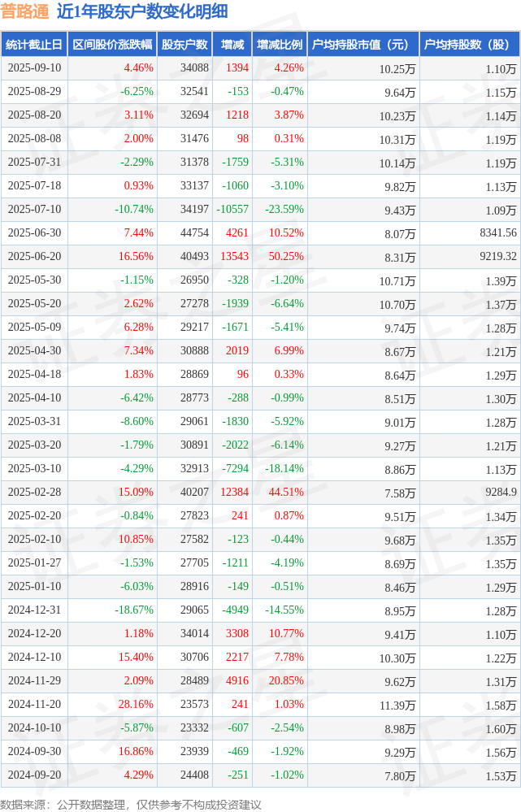Select the 增减比例 column header
The height and width of the screenshot is (812, 521).
(279, 45)
